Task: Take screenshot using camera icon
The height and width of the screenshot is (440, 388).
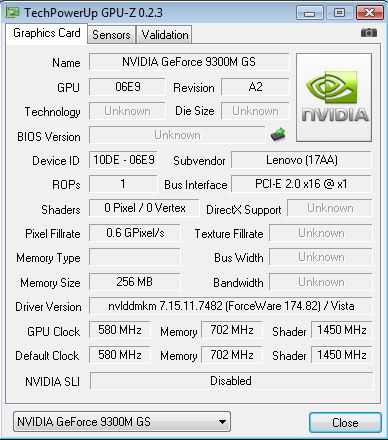Action: 369,33
